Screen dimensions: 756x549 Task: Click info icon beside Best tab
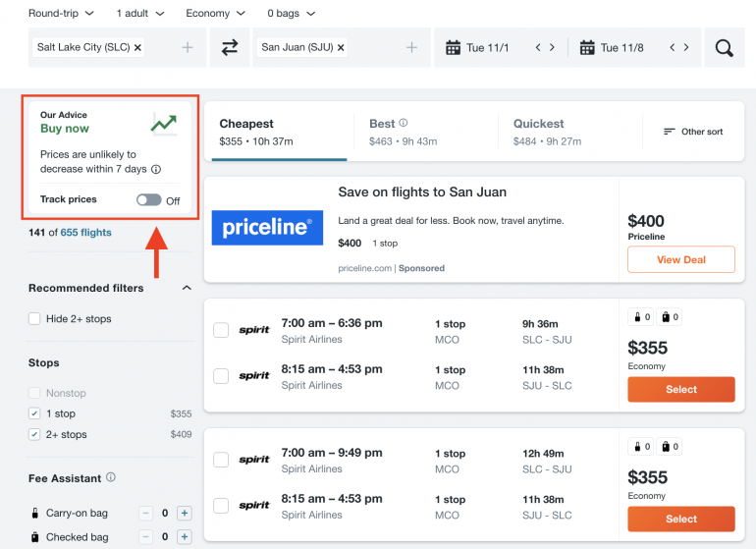(x=404, y=124)
